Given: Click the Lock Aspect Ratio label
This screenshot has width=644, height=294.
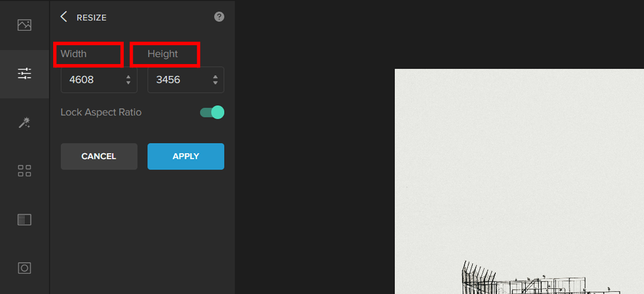Looking at the screenshot, I should click(101, 112).
